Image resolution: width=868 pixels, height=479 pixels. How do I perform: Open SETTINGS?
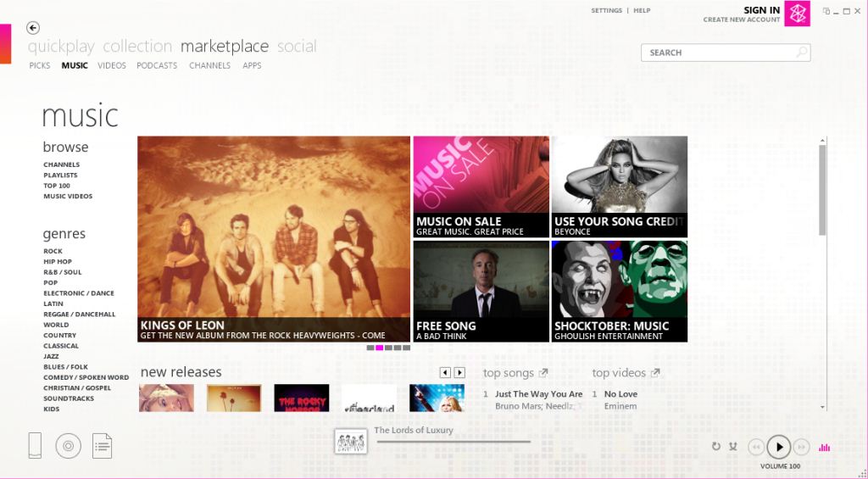click(607, 10)
